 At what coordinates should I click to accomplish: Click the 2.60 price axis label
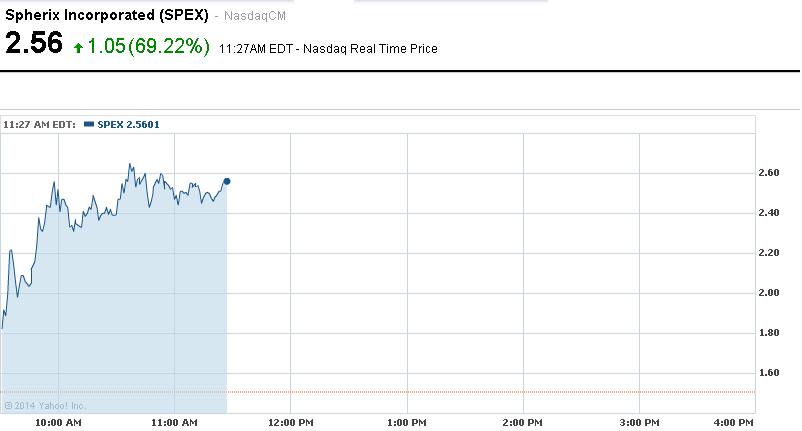pos(768,173)
